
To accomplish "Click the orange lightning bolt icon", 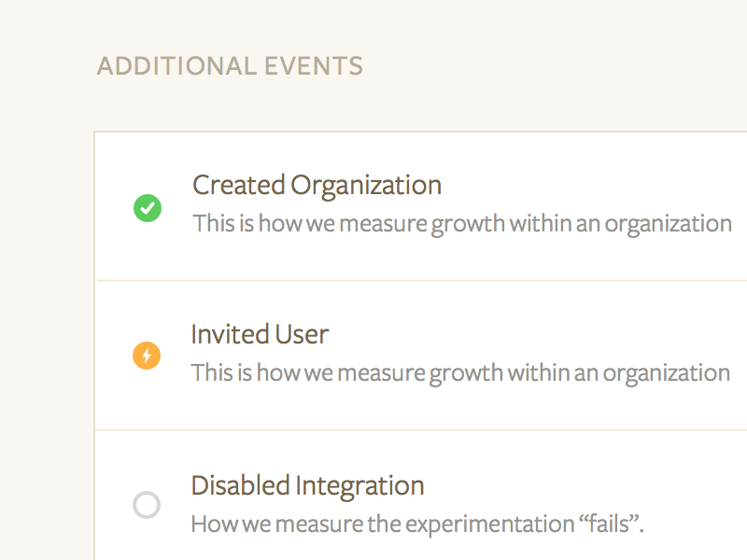I will pos(147,356).
